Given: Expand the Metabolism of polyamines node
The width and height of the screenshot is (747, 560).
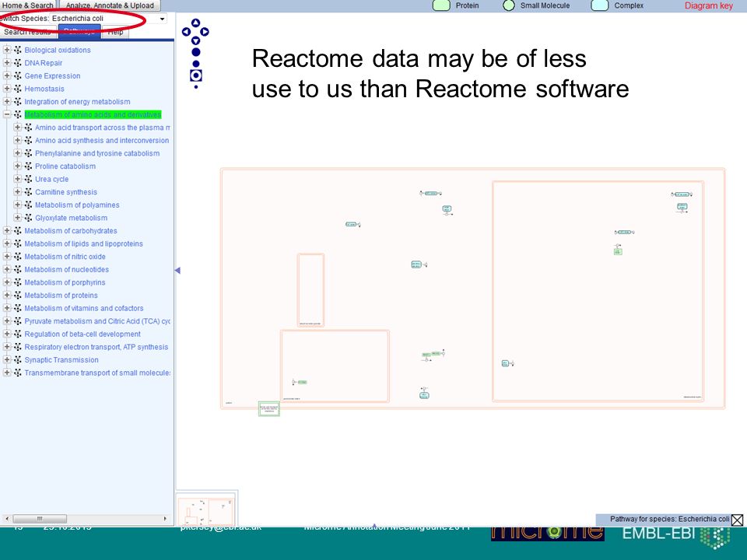Looking at the screenshot, I should [17, 205].
